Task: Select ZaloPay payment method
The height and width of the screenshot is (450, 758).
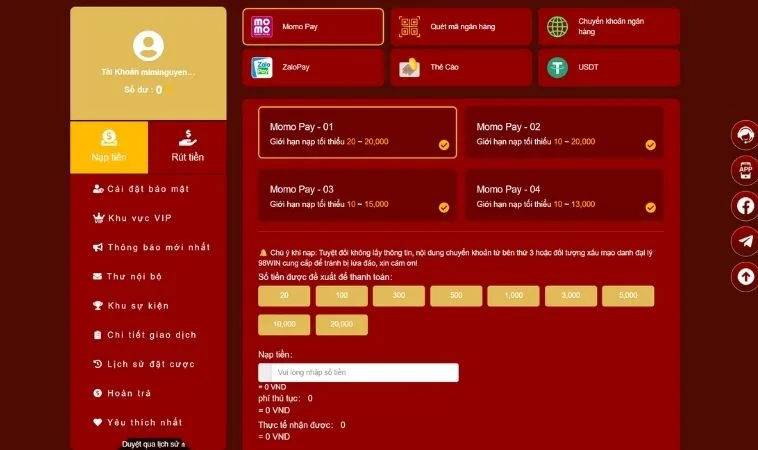Action: [x=313, y=67]
